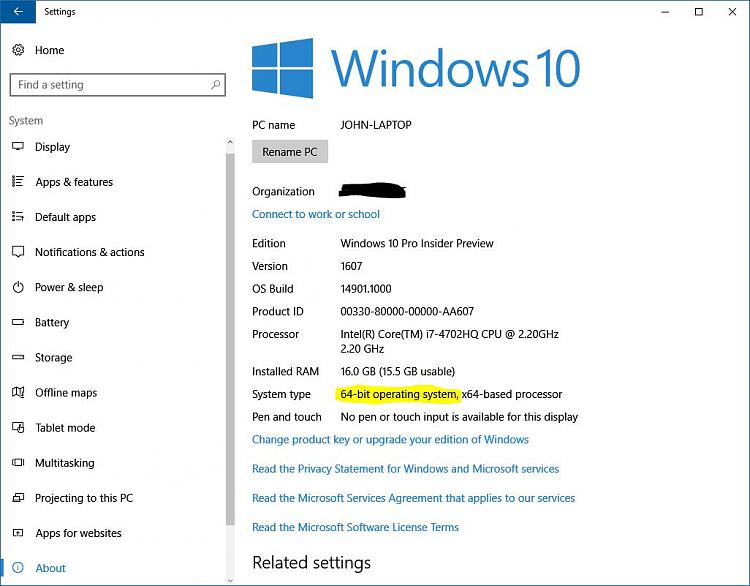Click the Storage drive icon
Viewport: 750px width, 586px height.
18,357
